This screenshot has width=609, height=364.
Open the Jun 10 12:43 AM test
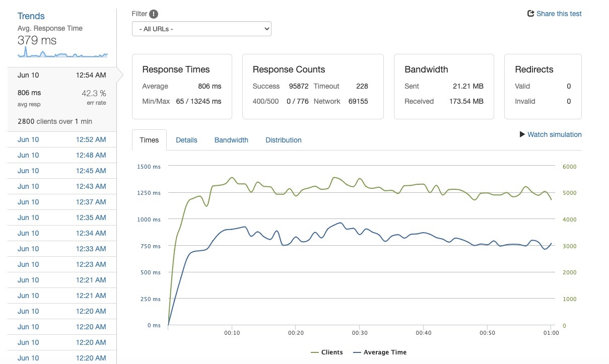coord(62,186)
